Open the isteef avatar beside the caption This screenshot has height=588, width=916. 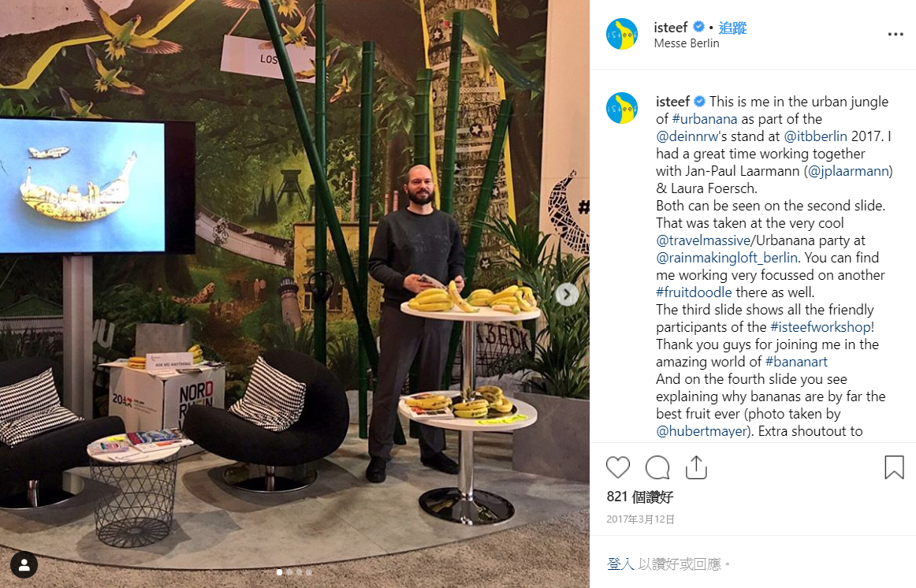pyautogui.click(x=622, y=108)
